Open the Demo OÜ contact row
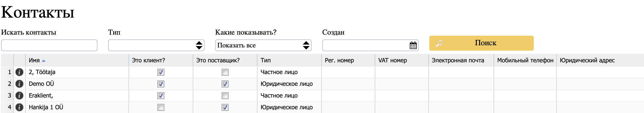The height and width of the screenshot is (113, 644). coord(41,84)
